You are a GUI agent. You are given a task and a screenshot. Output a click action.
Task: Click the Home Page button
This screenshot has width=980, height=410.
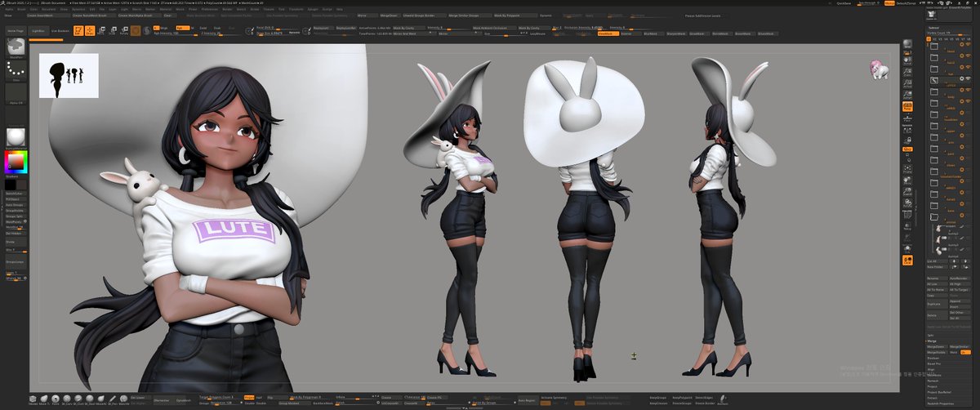point(16,31)
